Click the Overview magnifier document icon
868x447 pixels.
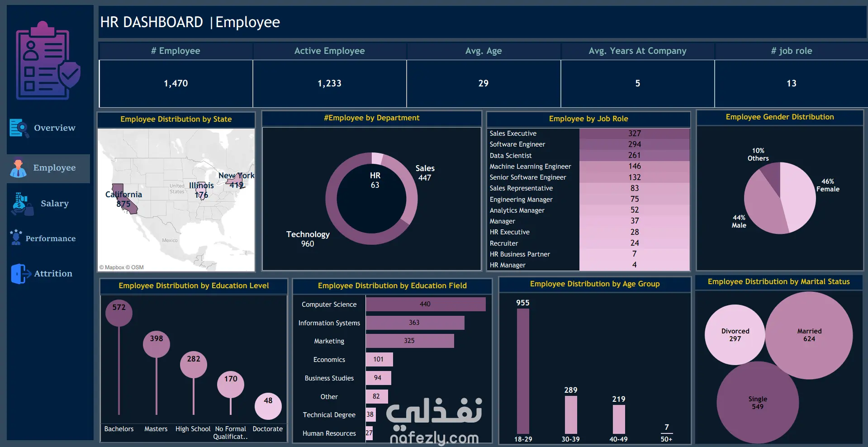point(19,128)
